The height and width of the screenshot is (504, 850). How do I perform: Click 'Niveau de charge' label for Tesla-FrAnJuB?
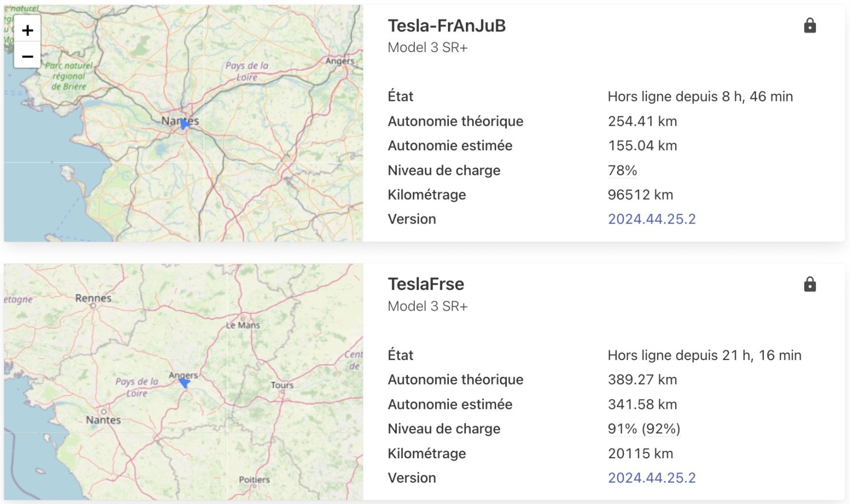click(444, 170)
